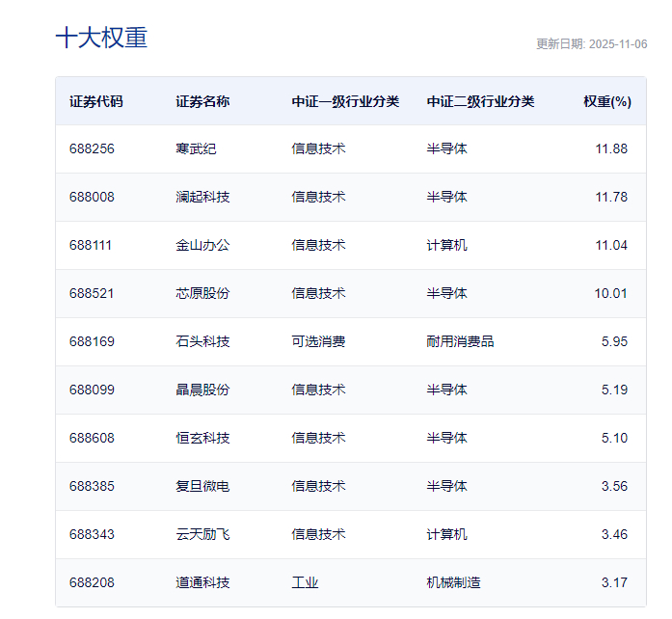Click the 复旦微电 stock name
This screenshot has width=672, height=619.
(202, 486)
